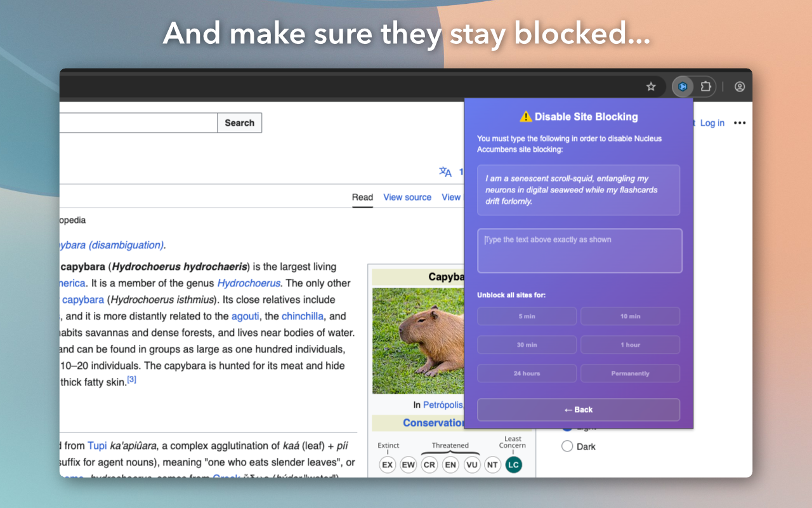The image size is (812, 508).
Task: Click the browser profile account icon
Action: [x=739, y=86]
